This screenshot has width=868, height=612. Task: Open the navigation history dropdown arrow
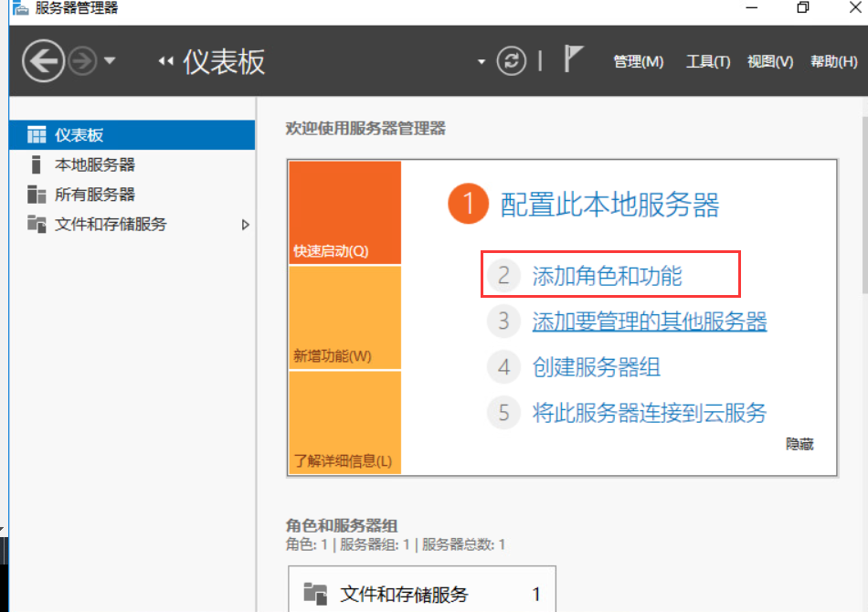pyautogui.click(x=110, y=60)
